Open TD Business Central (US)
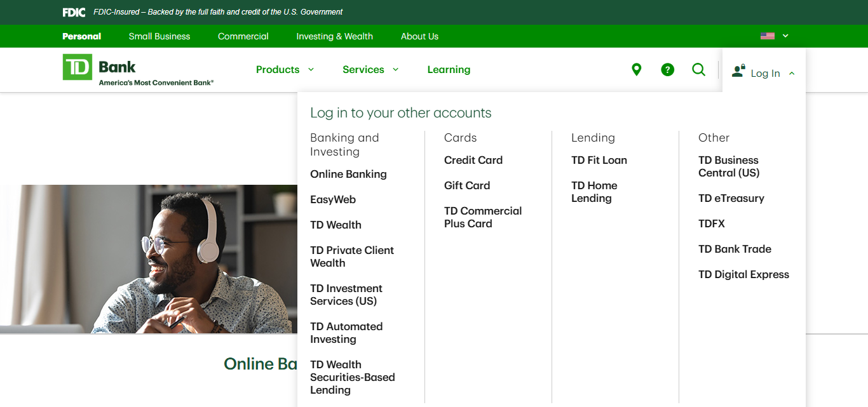 point(729,166)
